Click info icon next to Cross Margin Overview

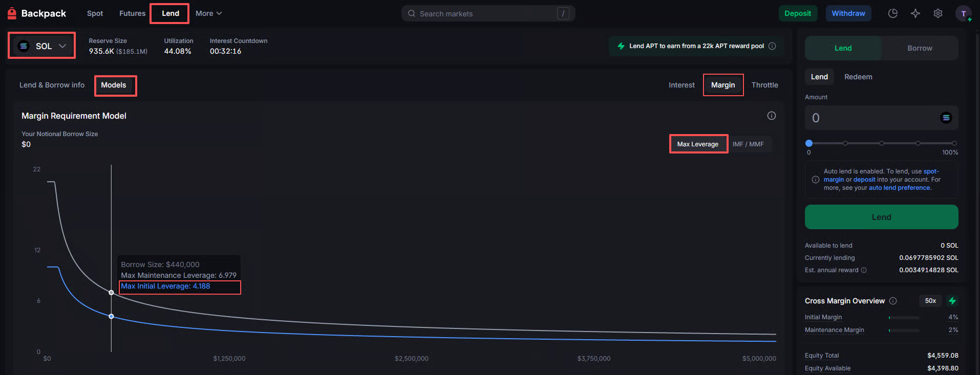click(893, 301)
